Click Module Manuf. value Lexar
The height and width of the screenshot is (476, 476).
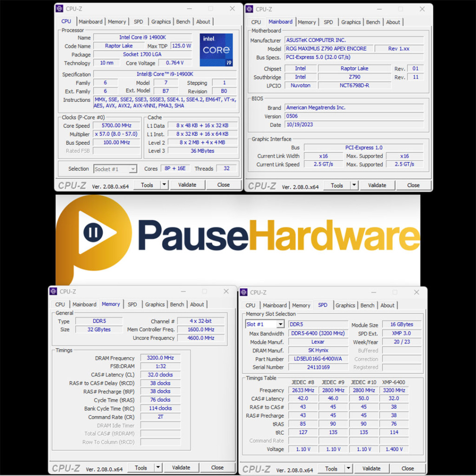tap(318, 342)
